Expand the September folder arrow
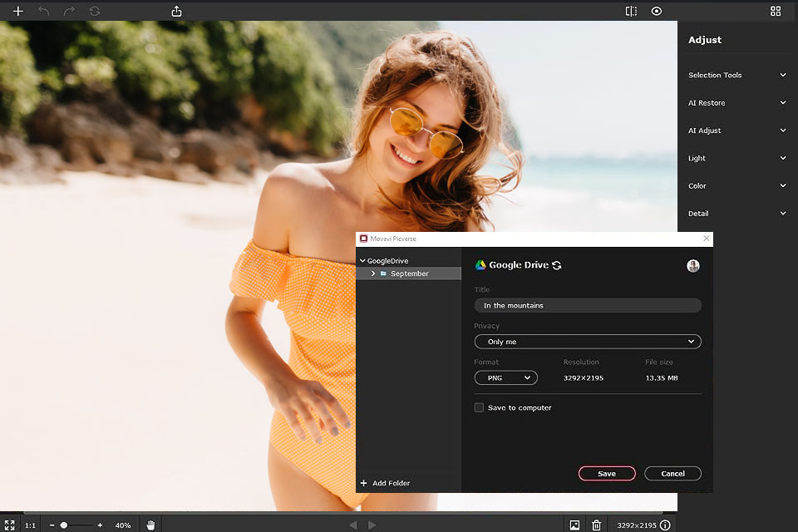Screen dimensions: 798x532 (373, 273)
